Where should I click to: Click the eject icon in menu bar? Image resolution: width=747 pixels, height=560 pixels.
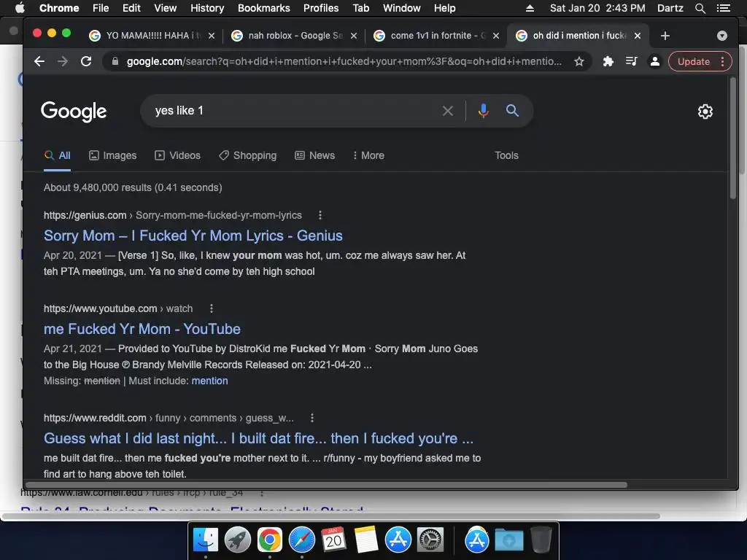[x=530, y=8]
